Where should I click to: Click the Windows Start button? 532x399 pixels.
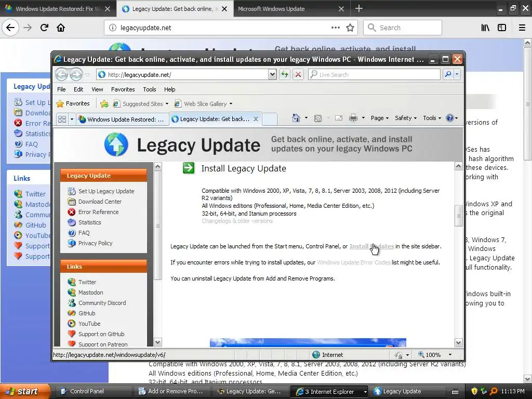click(25, 391)
